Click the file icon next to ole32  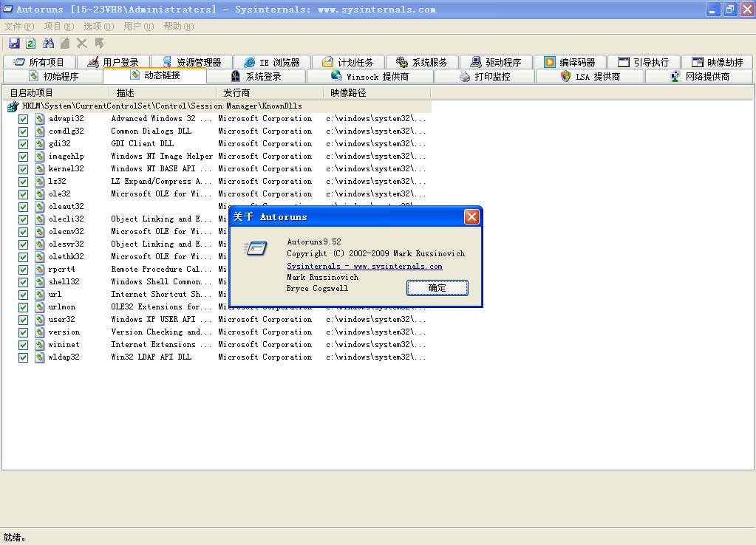point(39,193)
